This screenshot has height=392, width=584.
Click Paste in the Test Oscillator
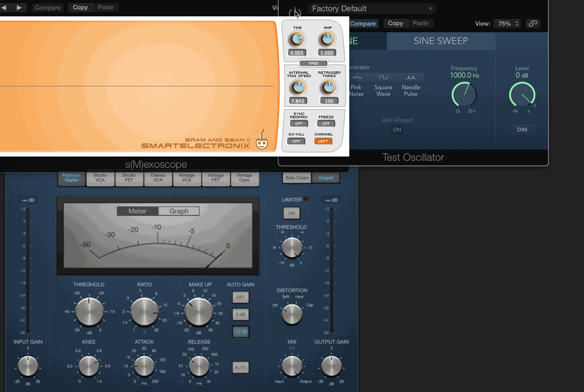click(x=420, y=23)
